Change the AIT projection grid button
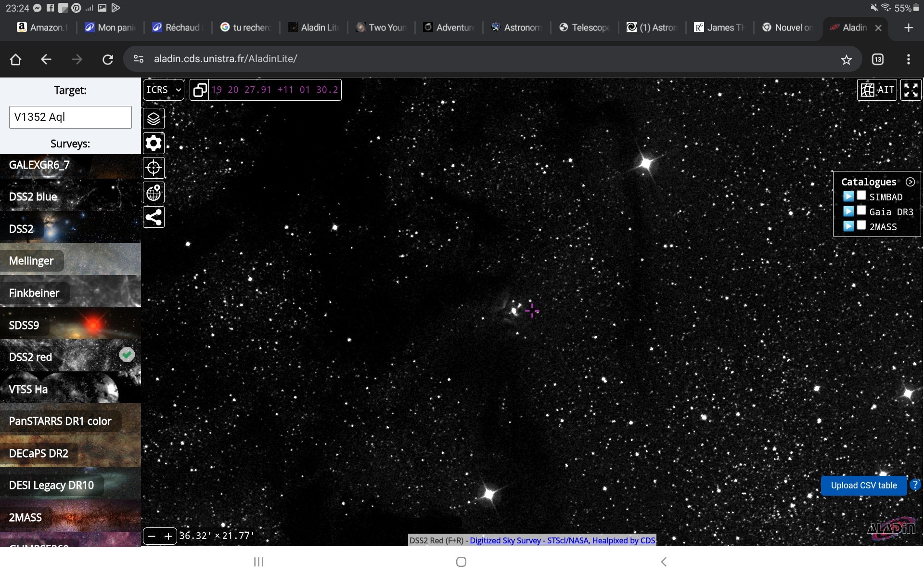The image size is (924, 578). click(x=877, y=90)
